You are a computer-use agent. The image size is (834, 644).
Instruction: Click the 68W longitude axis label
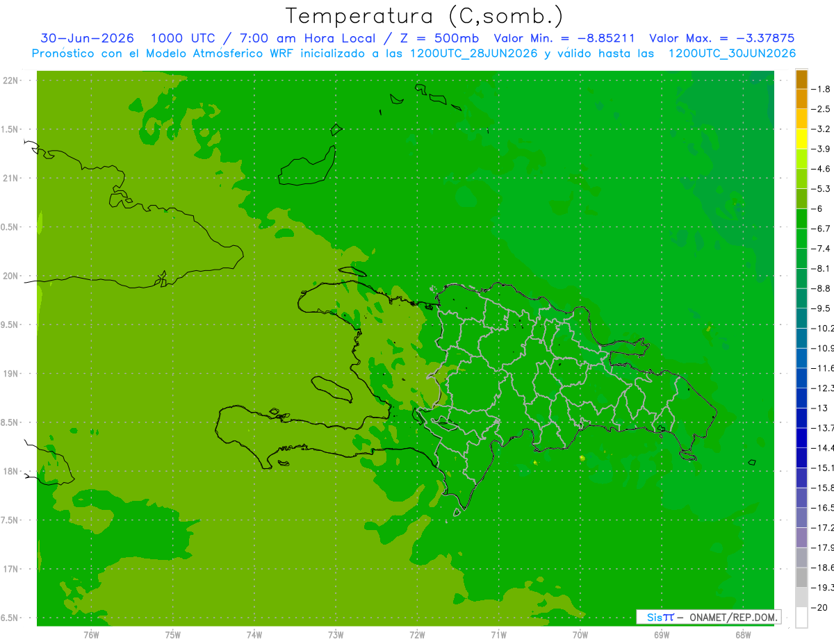(743, 634)
